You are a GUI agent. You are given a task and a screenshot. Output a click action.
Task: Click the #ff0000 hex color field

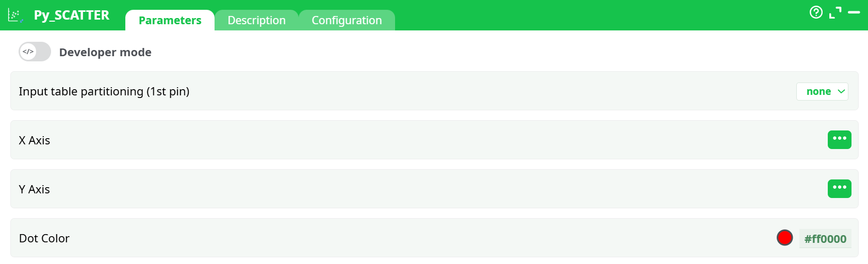tap(825, 239)
